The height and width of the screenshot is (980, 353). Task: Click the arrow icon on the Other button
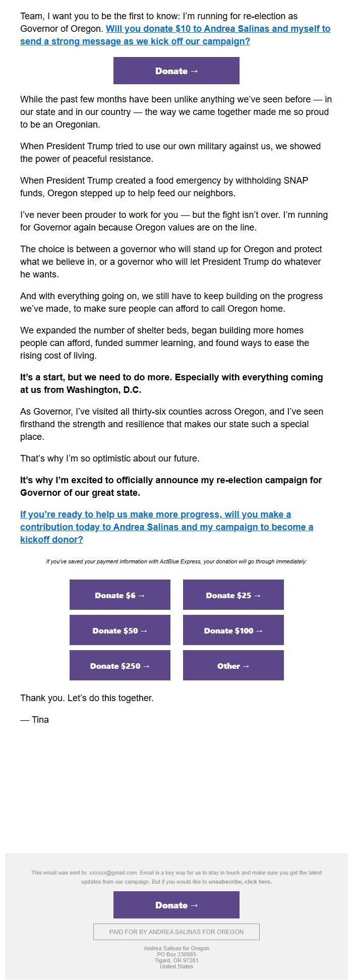pos(245,666)
